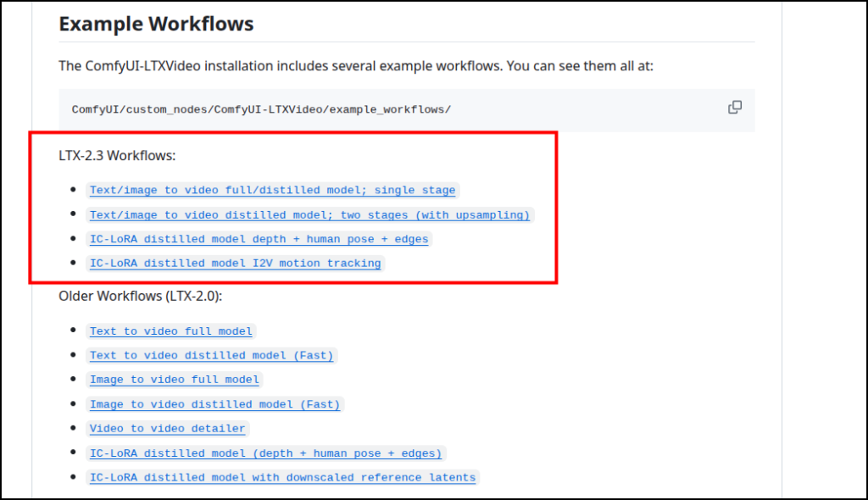Viewport: 868px width, 500px height.
Task: Click the Older Workflows (LTX-2.0) label
Action: pyautogui.click(x=140, y=296)
